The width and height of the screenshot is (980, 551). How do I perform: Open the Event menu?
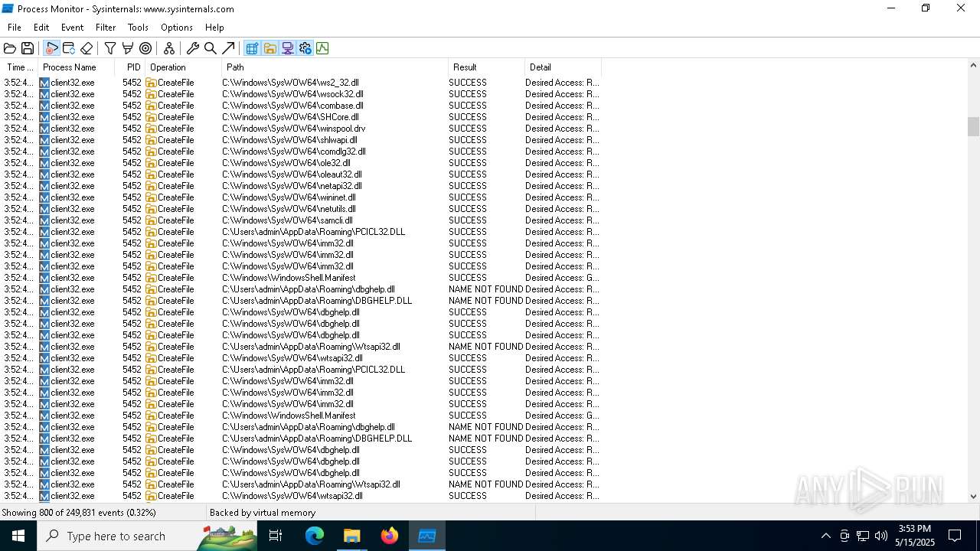(73, 27)
